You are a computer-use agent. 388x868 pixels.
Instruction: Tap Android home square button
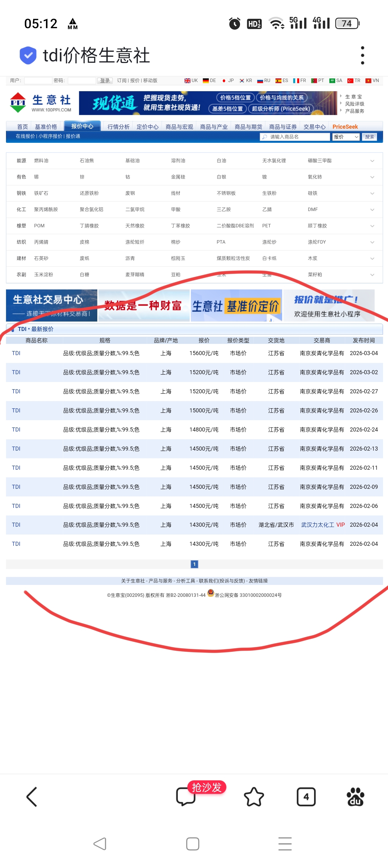(193, 844)
